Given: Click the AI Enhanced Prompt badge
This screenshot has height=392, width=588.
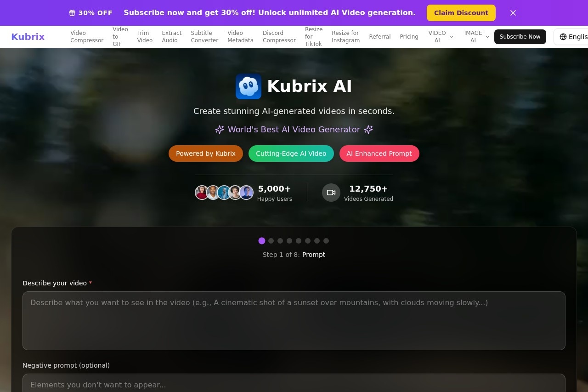Looking at the screenshot, I should point(379,153).
